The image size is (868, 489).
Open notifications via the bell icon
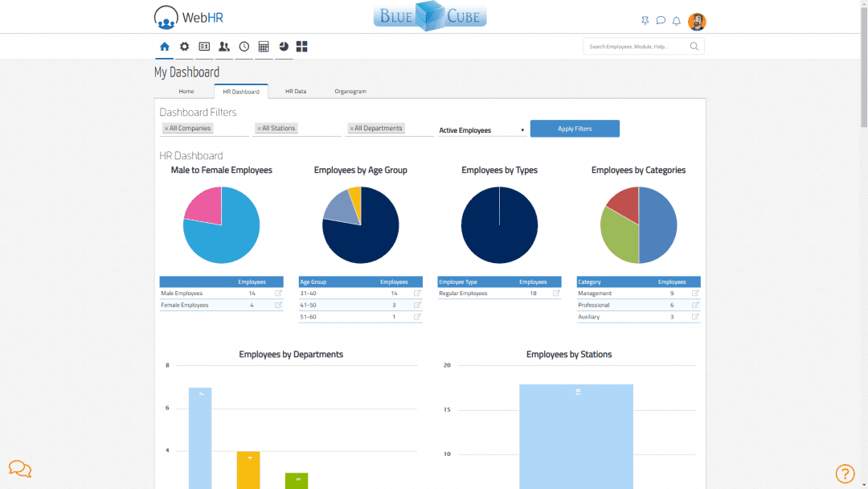(676, 20)
